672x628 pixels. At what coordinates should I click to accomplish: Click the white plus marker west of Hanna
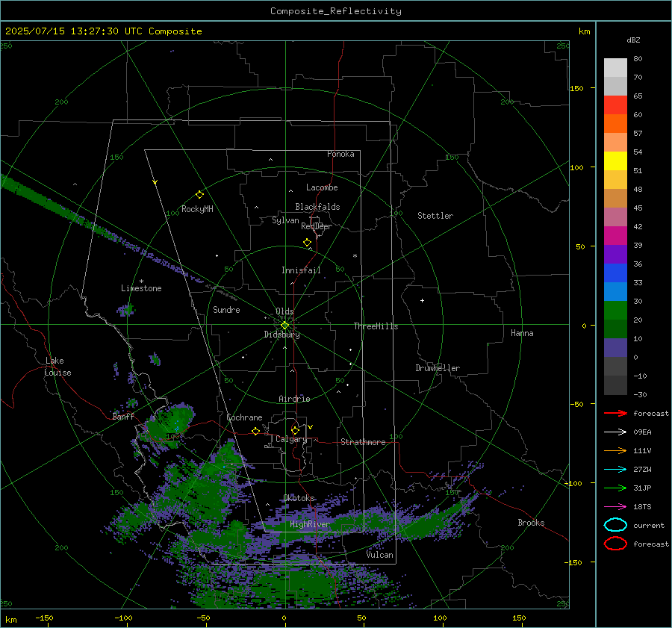422,300
